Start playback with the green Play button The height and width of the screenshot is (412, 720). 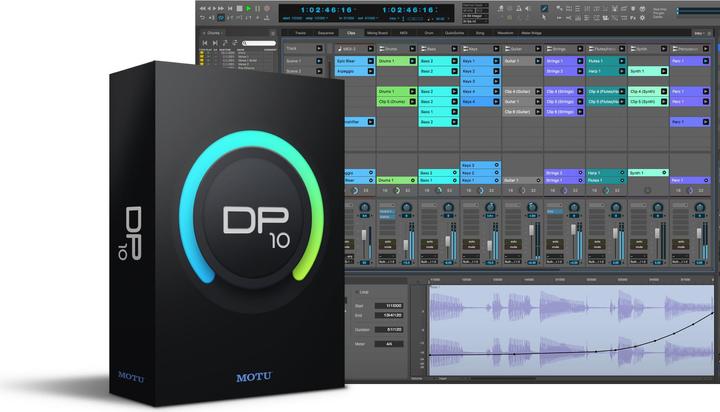tap(248, 8)
